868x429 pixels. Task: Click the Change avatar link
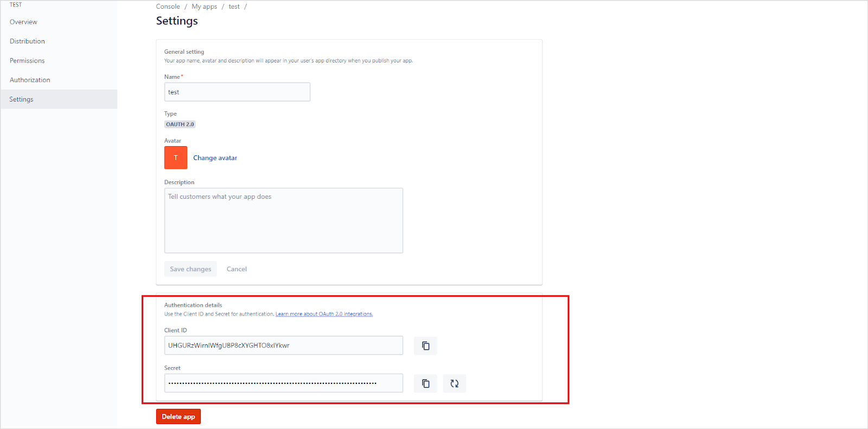coord(215,158)
